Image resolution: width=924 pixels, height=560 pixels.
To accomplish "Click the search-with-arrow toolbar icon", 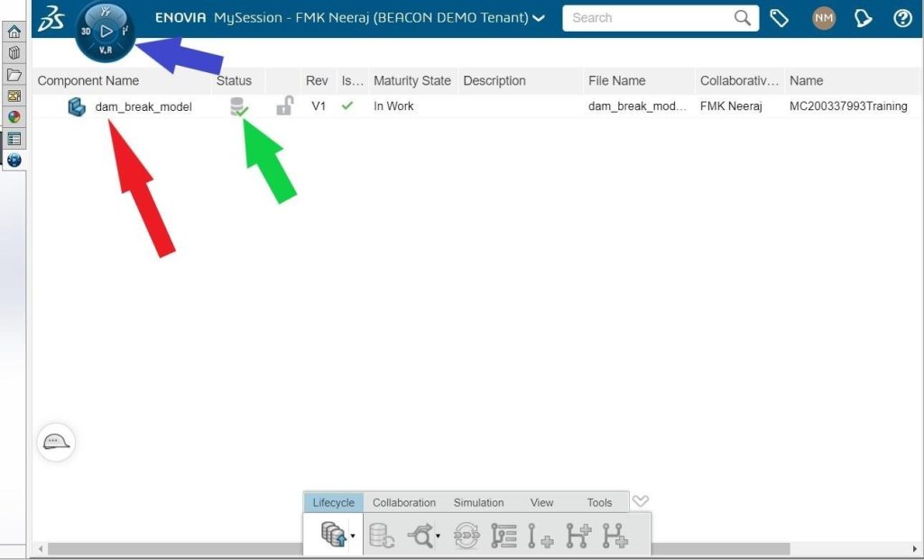I will pyautogui.click(x=420, y=536).
